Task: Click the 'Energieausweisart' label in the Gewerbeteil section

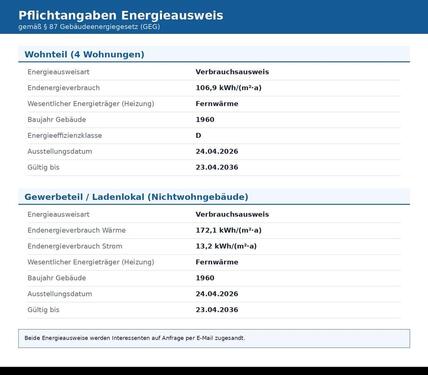Action: point(58,214)
